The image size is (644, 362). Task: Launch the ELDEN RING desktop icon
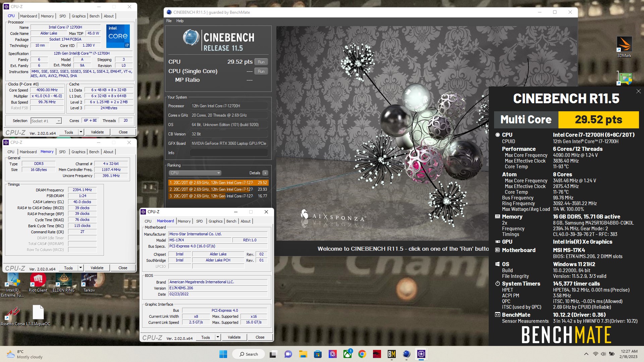pyautogui.click(x=63, y=283)
